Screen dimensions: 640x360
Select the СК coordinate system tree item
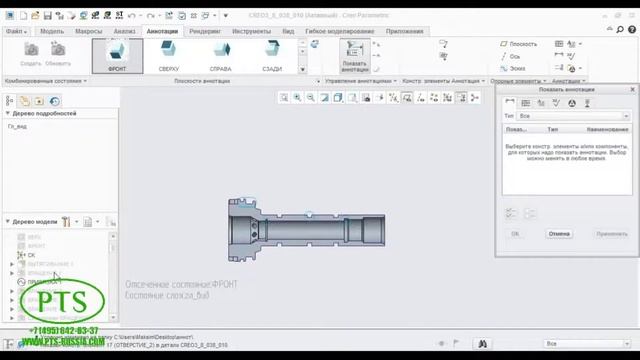coord(26,255)
